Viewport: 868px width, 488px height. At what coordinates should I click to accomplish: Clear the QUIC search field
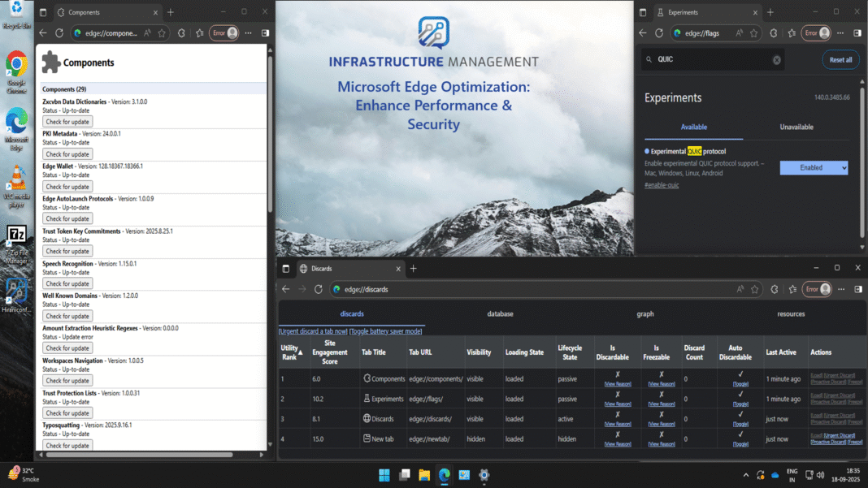tap(776, 59)
